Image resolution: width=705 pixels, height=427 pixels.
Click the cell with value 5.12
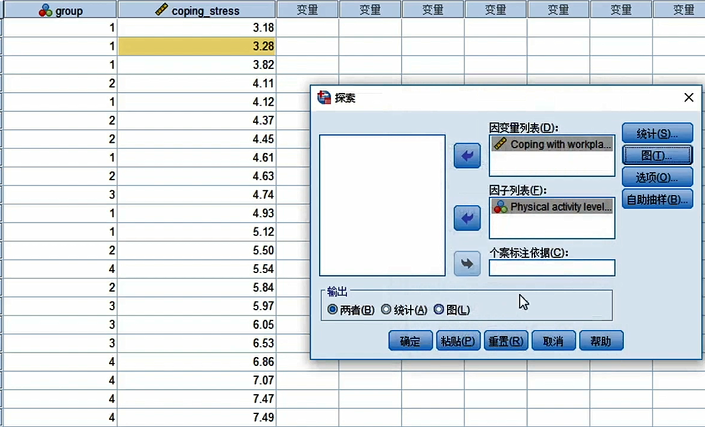click(x=197, y=232)
